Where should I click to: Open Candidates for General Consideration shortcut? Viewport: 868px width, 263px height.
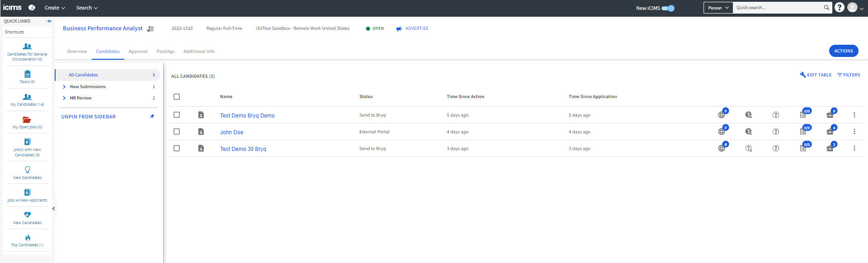pos(27,47)
